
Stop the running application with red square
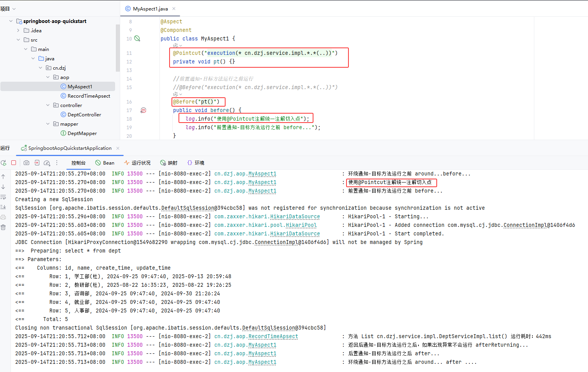tap(14, 163)
